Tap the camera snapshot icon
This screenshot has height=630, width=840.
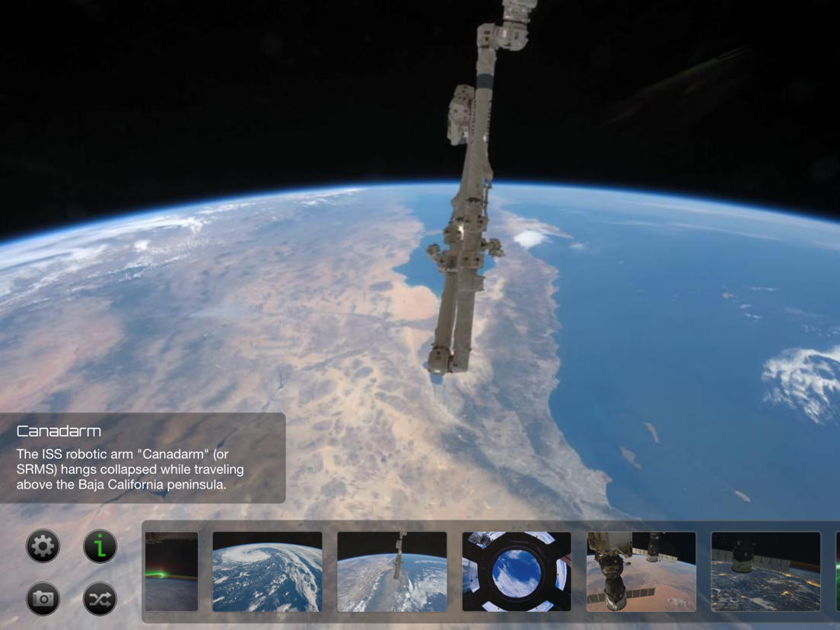[43, 598]
